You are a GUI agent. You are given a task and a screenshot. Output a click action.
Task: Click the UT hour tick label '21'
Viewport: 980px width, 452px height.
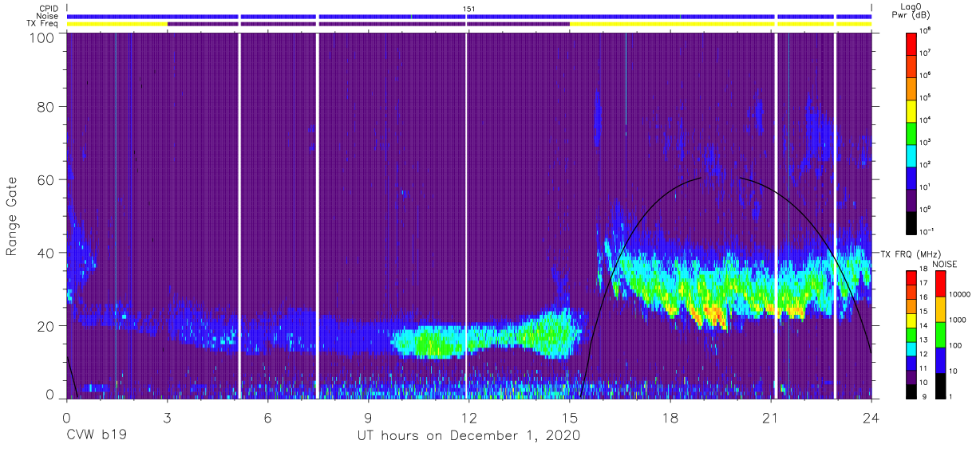tap(770, 416)
